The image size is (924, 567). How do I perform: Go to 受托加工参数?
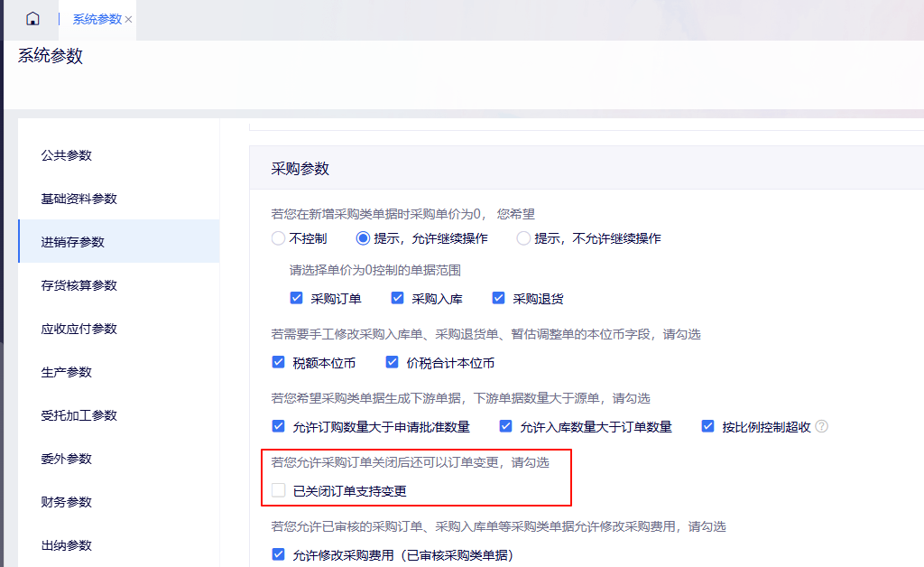(x=79, y=415)
